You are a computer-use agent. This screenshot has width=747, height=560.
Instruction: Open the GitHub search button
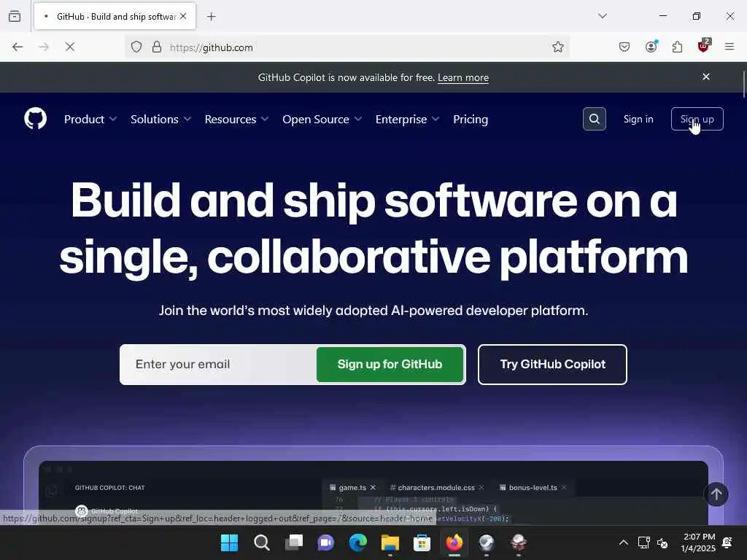594,119
